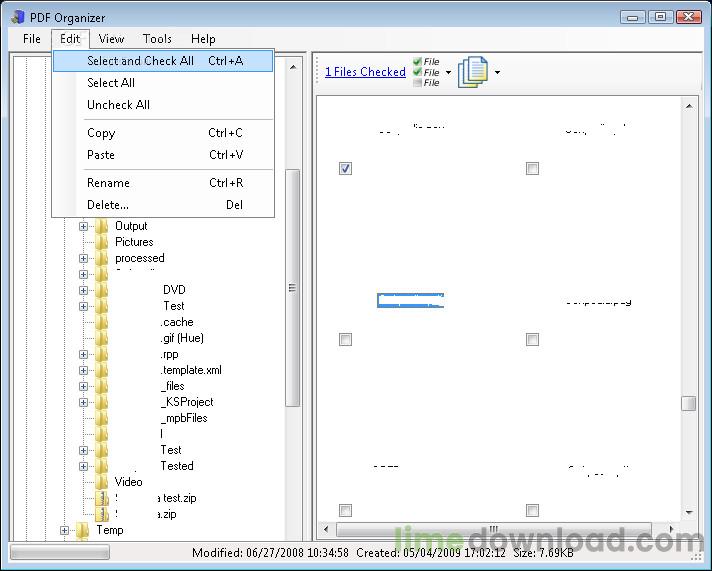Expand the Temp folder node
The height and width of the screenshot is (571, 712).
point(64,530)
